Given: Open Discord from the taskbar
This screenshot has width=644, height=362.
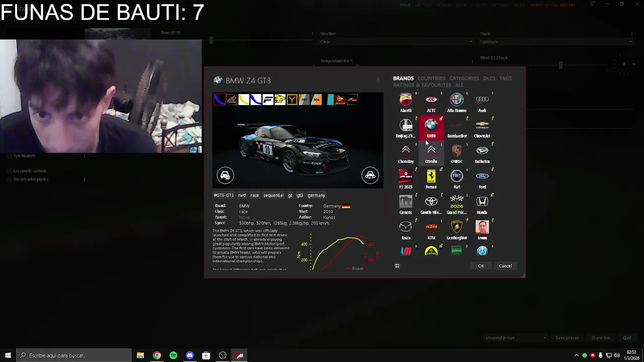Looking at the screenshot, I should 190,355.
